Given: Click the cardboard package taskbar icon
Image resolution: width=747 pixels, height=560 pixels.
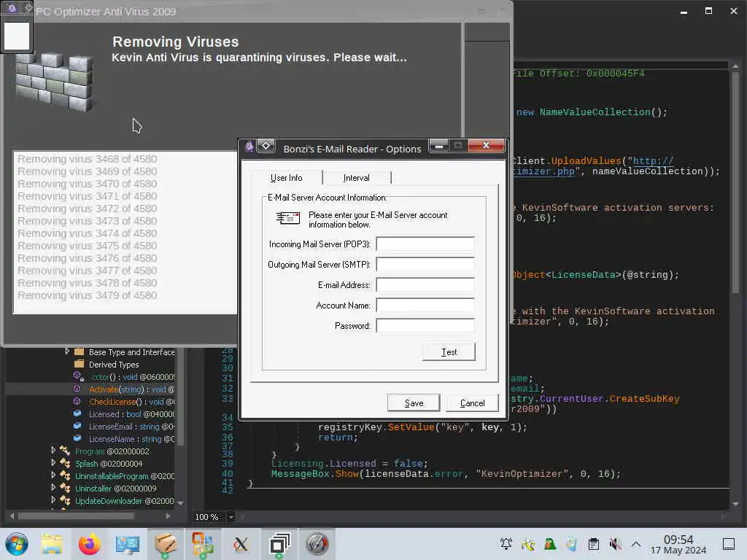Looking at the screenshot, I should (165, 544).
